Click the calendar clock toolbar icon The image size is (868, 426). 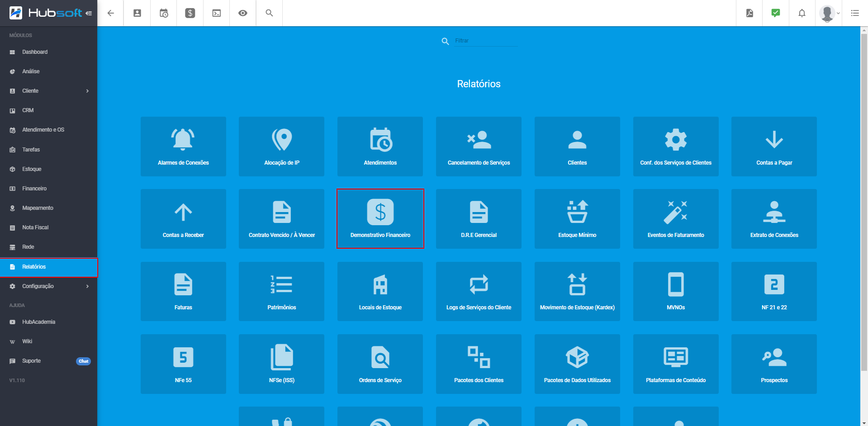coord(164,13)
